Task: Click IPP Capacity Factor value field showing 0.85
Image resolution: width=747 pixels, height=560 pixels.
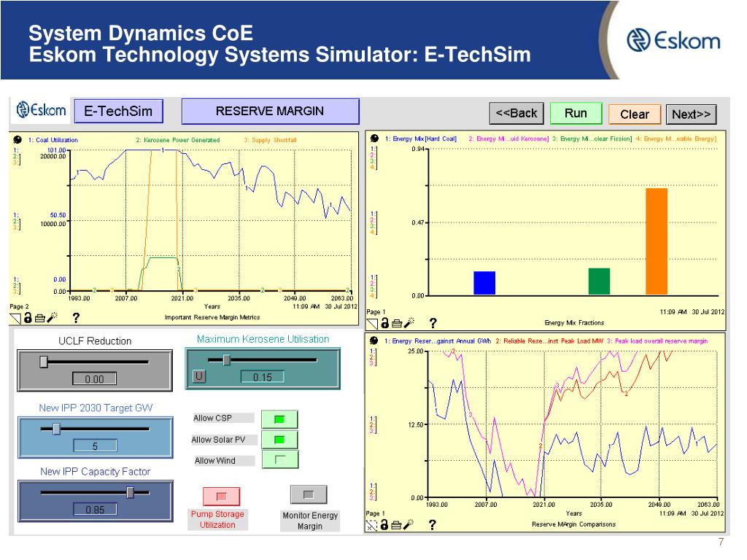Action: point(95,510)
